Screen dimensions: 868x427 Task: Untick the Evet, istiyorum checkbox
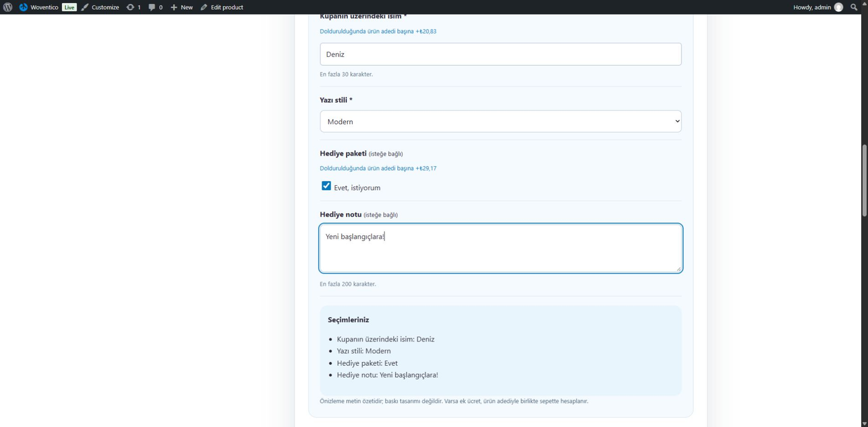pos(326,186)
